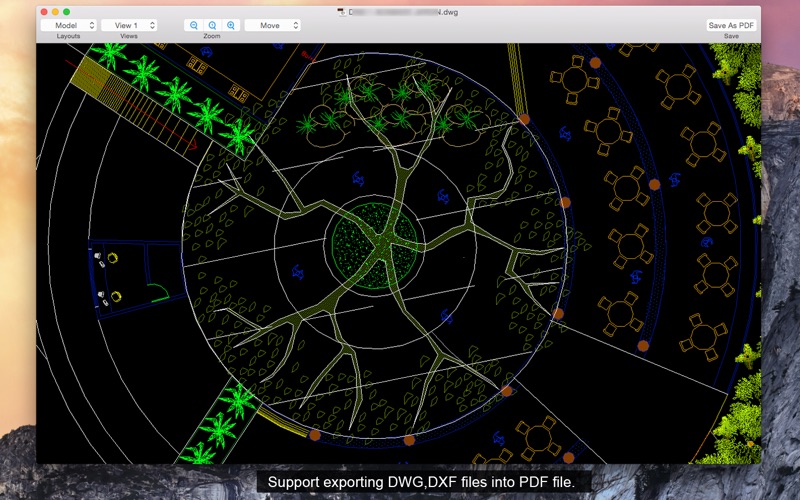Screen dimensions: 800x500
Task: Expand the View 1 views dropdown
Action: (x=130, y=25)
